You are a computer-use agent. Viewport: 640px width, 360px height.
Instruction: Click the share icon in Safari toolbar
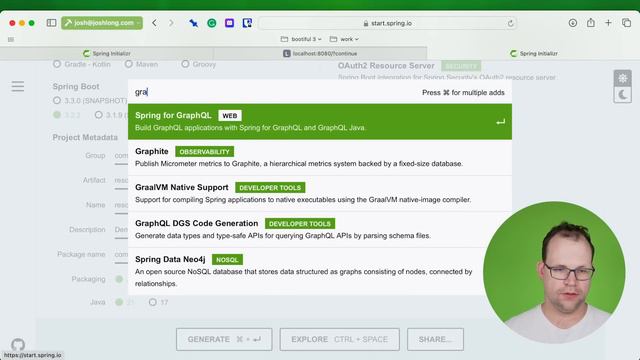tap(591, 23)
